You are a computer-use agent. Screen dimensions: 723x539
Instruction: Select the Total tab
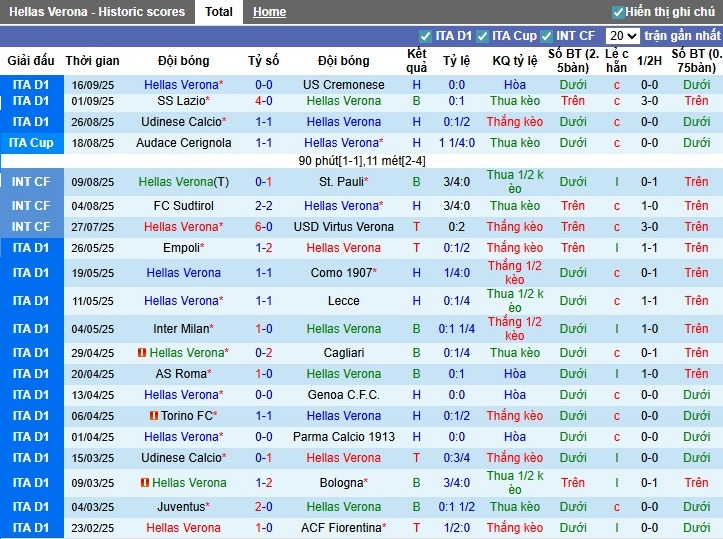tap(219, 12)
